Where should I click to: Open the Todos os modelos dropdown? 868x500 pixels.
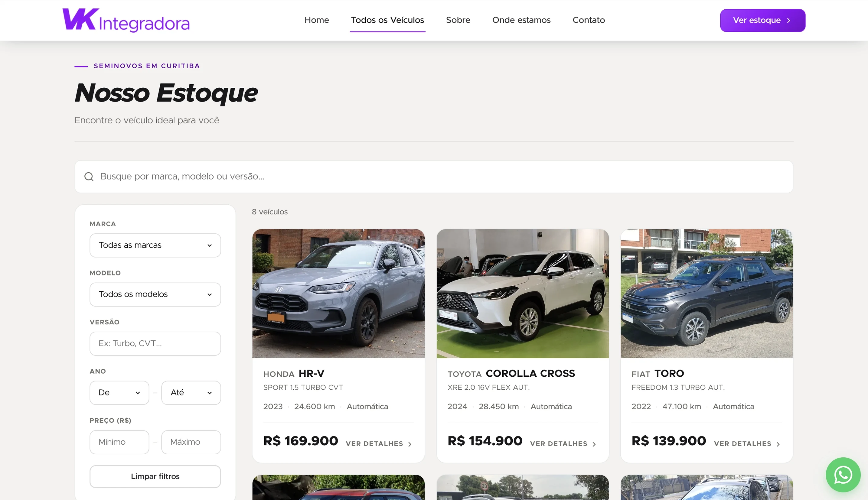[x=155, y=294]
